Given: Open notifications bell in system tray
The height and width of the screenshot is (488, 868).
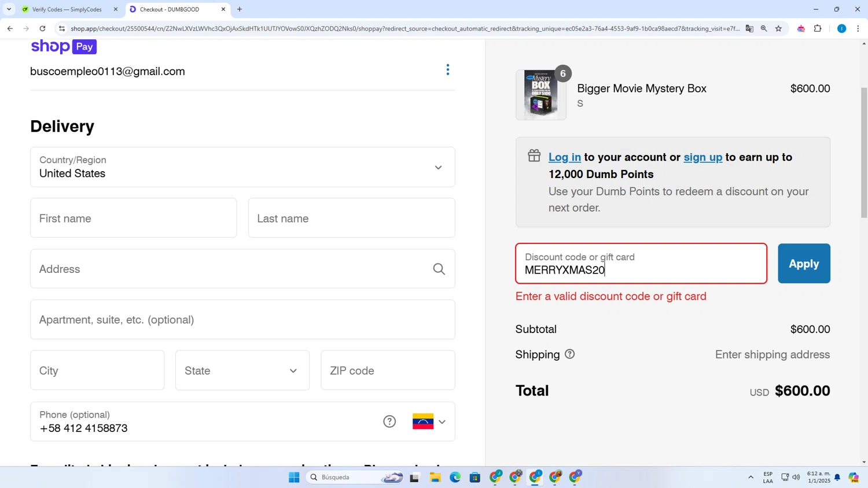Looking at the screenshot, I should point(837,478).
